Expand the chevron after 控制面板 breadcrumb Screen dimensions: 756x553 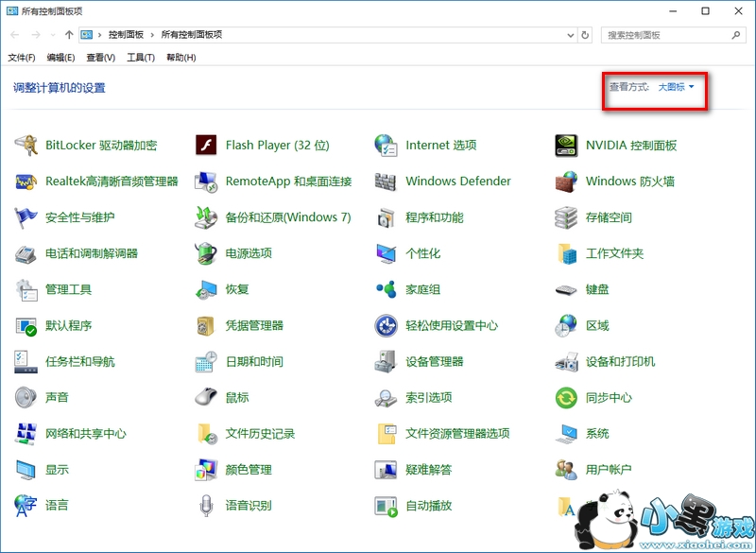coord(152,35)
